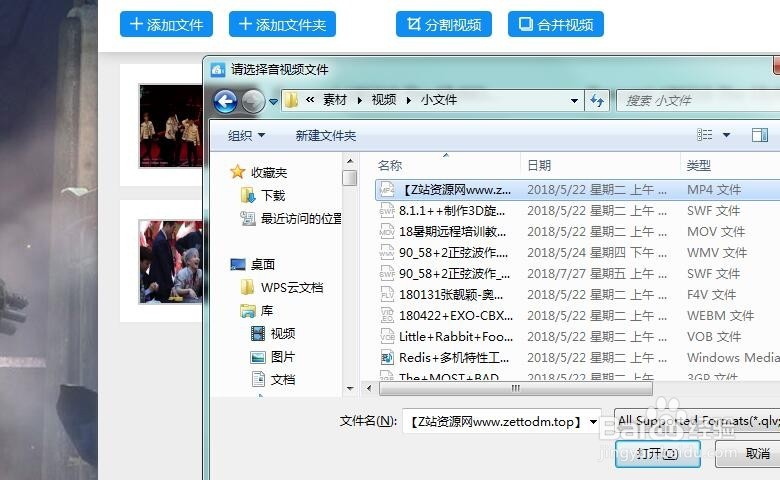This screenshot has width=780, height=480.
Task: Click the second video thumbnail with crowd
Action: [170, 262]
